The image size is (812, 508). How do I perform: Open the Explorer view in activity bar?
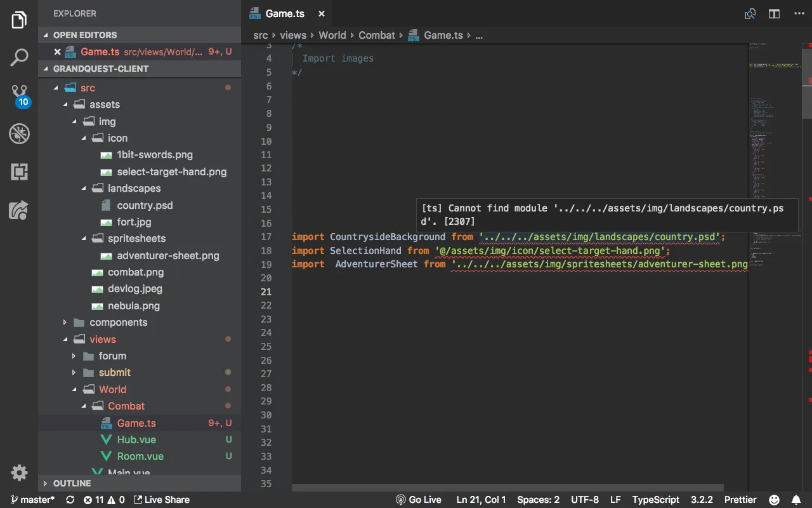(19, 20)
